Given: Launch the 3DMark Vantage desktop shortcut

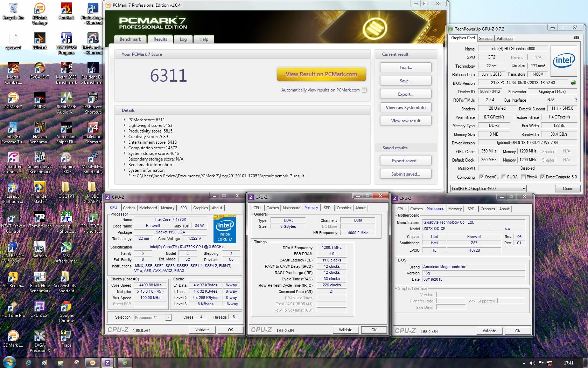Looking at the screenshot, I should click(x=40, y=14).
